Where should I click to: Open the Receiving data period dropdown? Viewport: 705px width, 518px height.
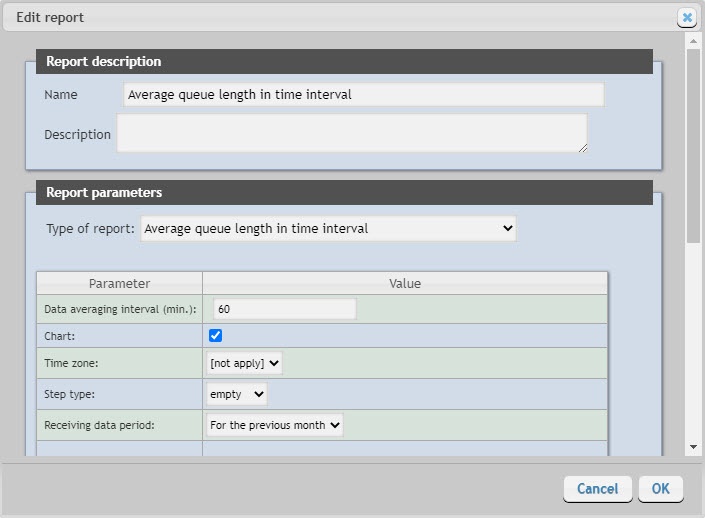[x=275, y=425]
